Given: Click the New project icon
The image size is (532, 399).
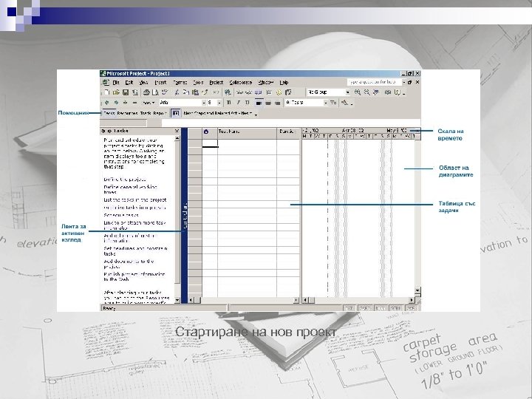Looking at the screenshot, I should [x=107, y=92].
